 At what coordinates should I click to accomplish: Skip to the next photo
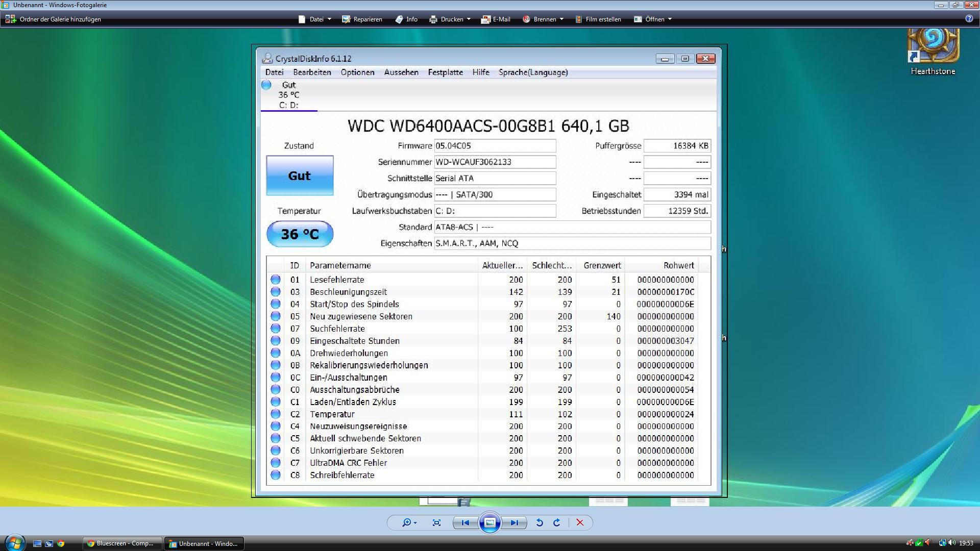tap(514, 522)
